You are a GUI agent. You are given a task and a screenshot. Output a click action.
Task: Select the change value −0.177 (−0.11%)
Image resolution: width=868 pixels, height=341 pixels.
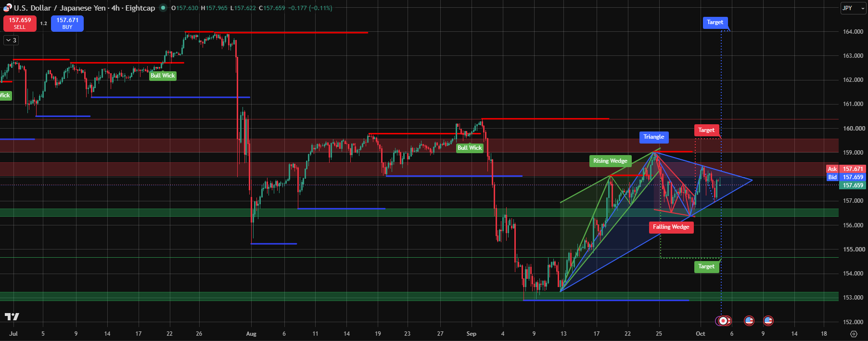click(x=310, y=8)
